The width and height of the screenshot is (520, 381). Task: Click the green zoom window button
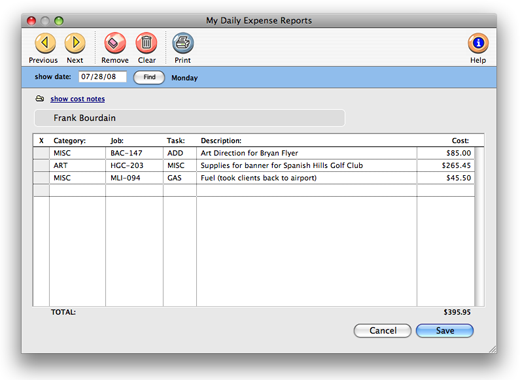59,21
